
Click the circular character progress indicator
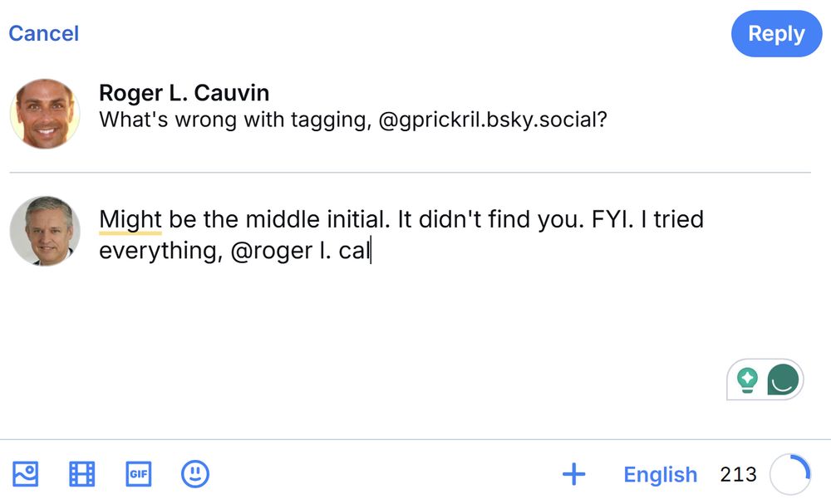[790, 474]
